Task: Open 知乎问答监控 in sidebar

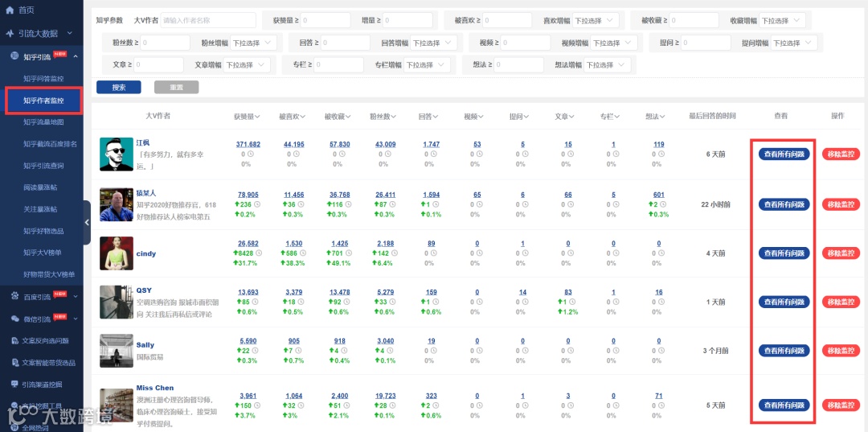Action: [43, 79]
